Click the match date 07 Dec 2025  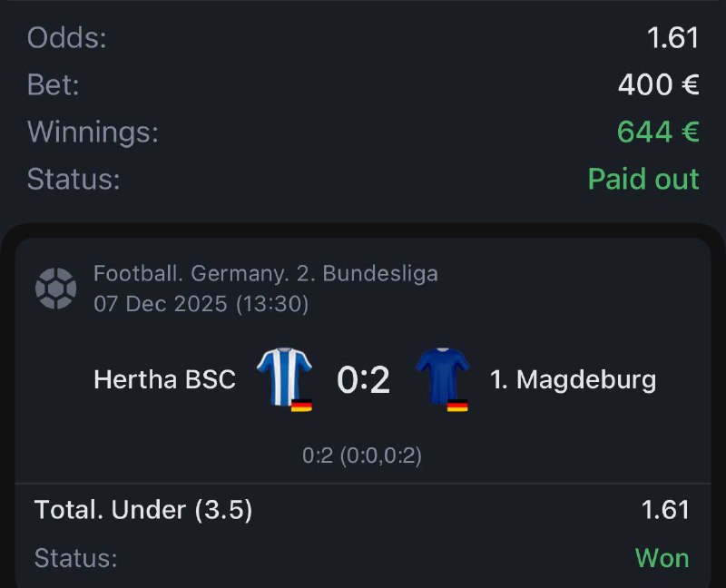tap(161, 304)
